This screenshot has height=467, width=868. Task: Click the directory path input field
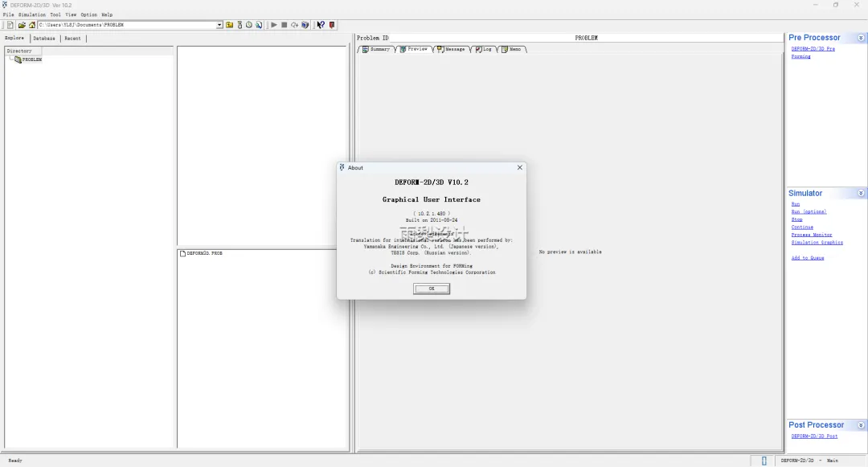point(127,25)
